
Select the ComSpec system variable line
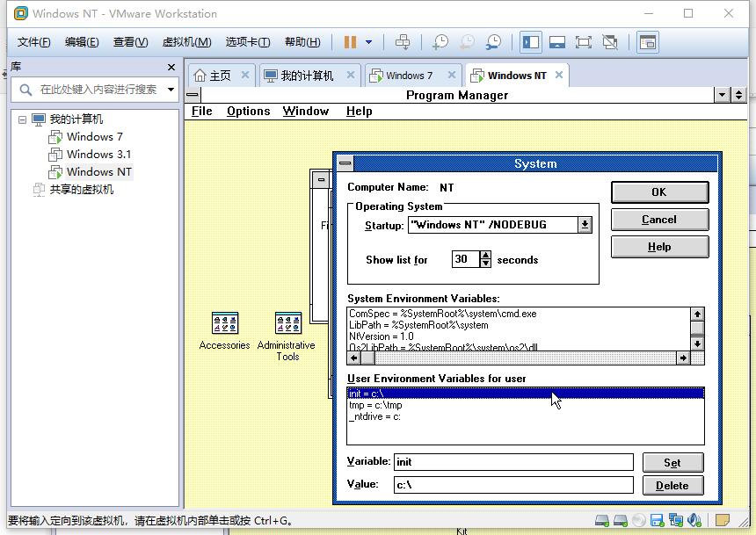(x=519, y=314)
